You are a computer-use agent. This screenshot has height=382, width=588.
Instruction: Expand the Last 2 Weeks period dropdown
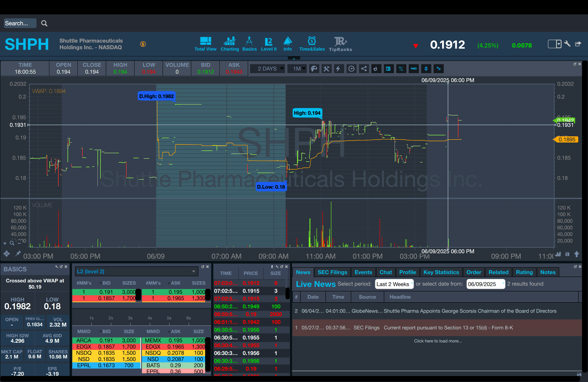click(x=394, y=284)
